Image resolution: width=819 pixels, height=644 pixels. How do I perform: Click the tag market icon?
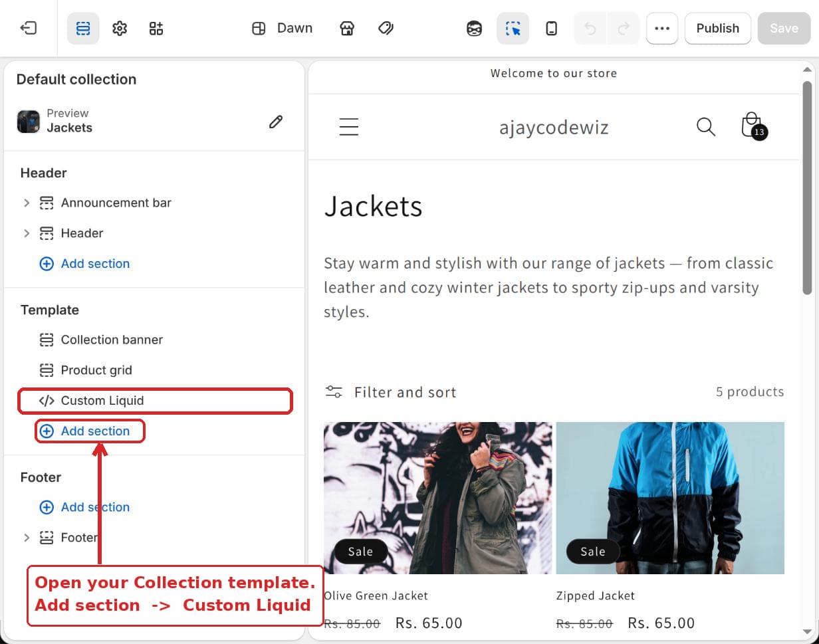(x=386, y=29)
